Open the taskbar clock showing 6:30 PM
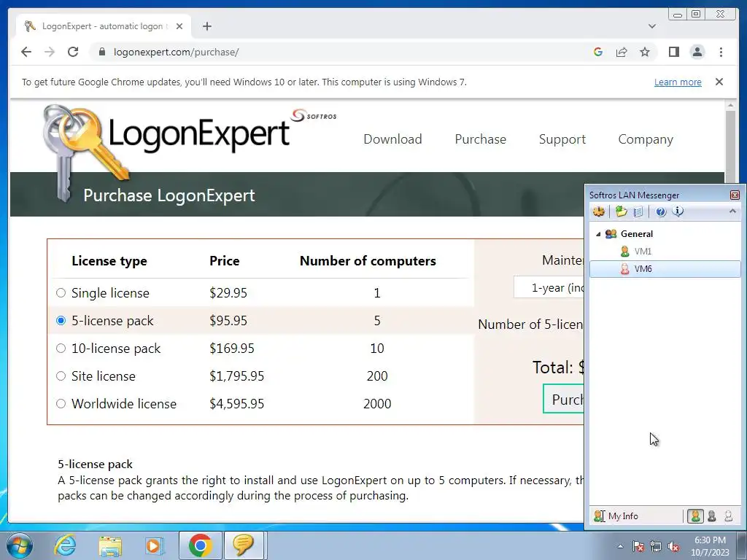Screen dimensions: 747x560 coord(710,546)
